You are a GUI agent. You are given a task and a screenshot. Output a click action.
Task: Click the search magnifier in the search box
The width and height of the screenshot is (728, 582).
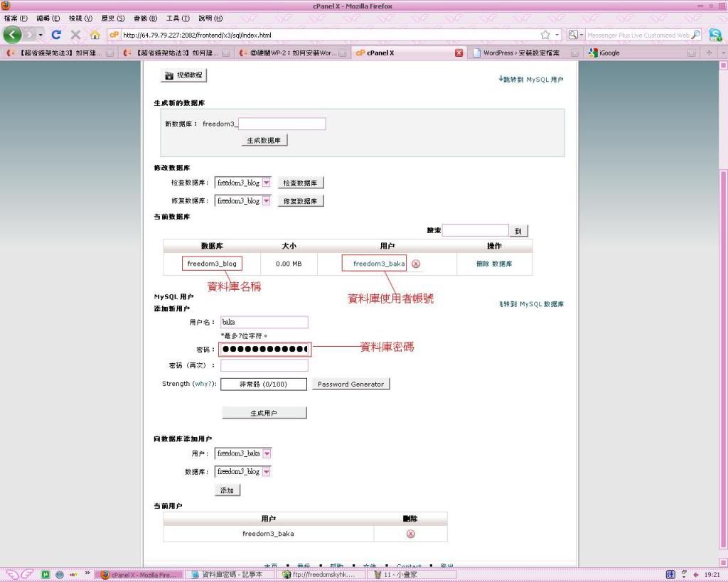pos(696,35)
